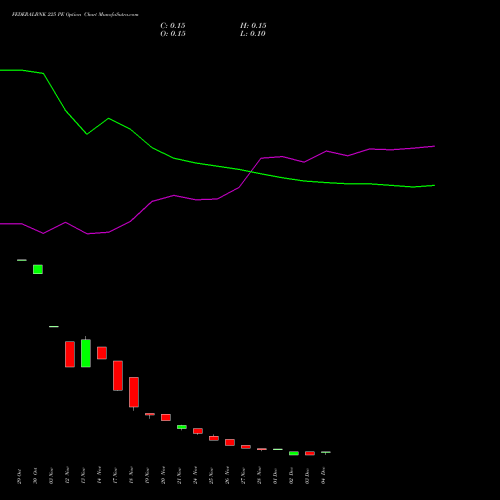
Task: Click the 19 Nov date label
Action: (147, 476)
